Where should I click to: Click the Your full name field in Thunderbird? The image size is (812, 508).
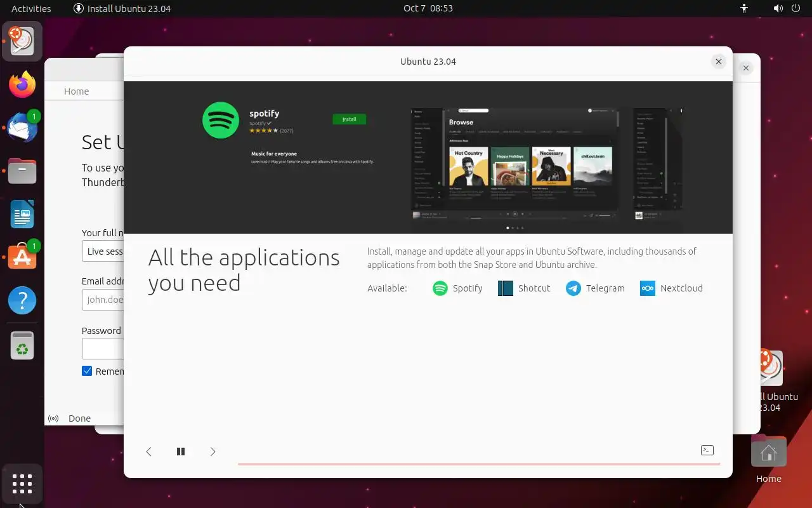103,251
